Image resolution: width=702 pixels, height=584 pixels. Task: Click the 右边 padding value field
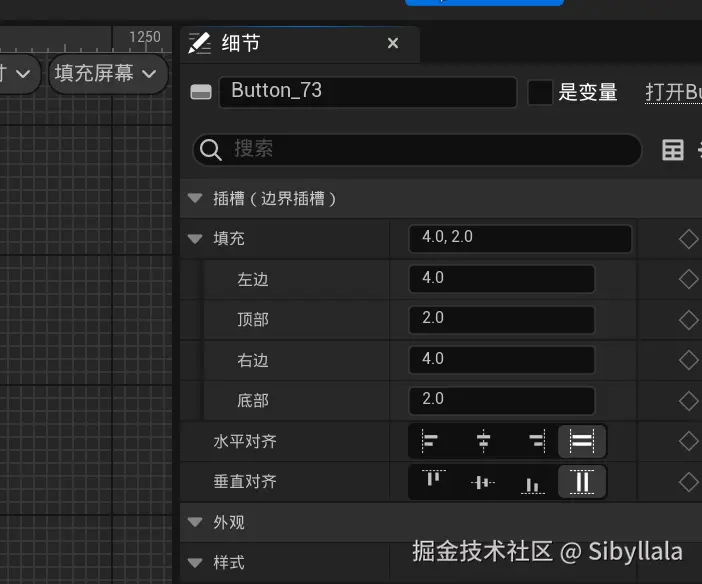tap(501, 360)
